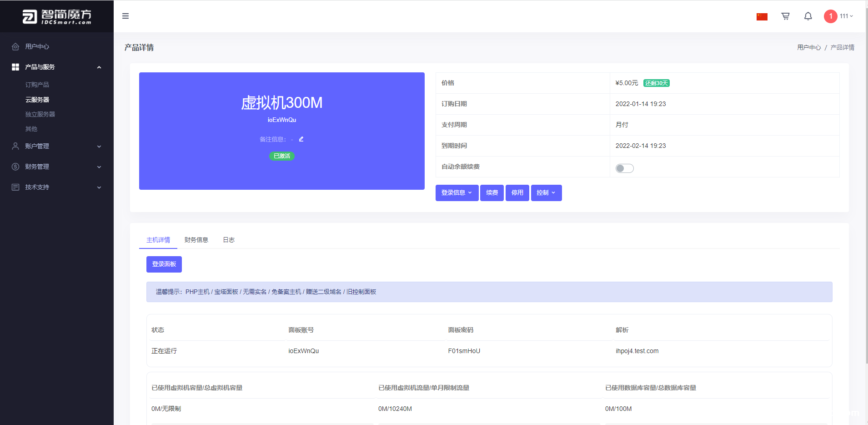Expand the 账户管理 sidebar menu
The image size is (868, 425).
(57, 146)
